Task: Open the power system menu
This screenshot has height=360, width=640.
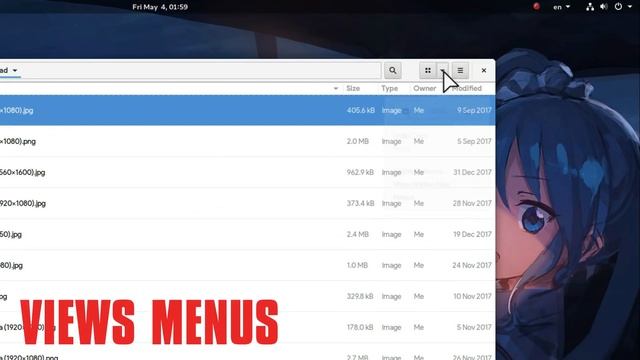Action: 623,7
